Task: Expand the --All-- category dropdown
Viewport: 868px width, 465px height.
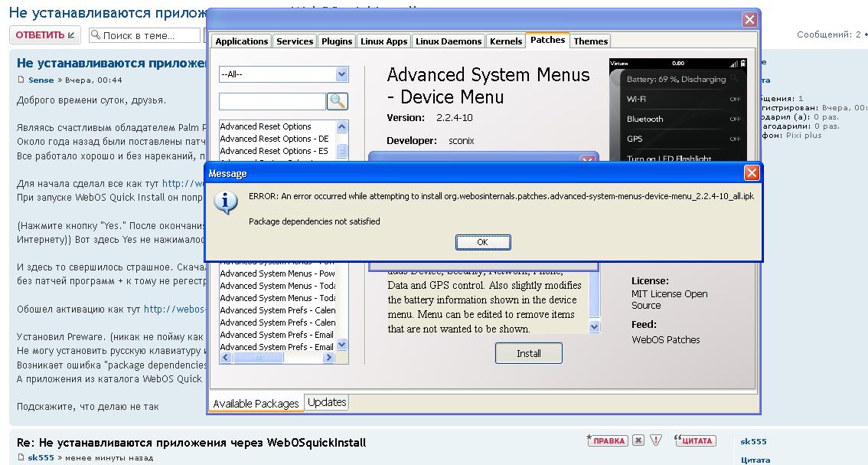Action: click(x=341, y=74)
